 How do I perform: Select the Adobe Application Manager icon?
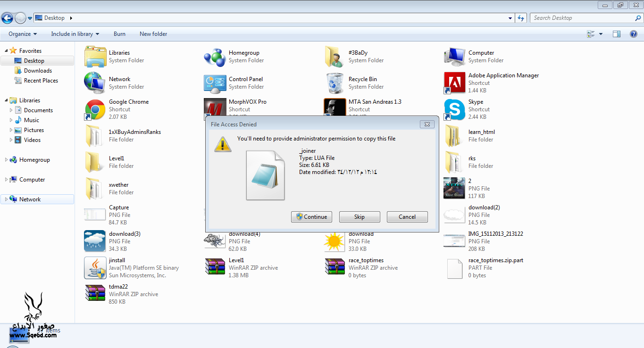coord(454,83)
